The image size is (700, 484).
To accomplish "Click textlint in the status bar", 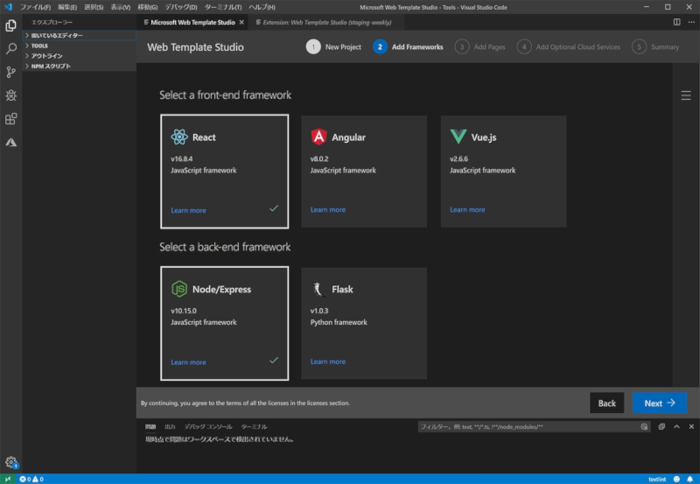I will click(657, 479).
